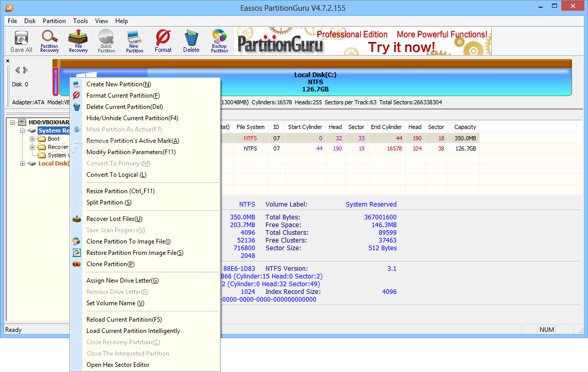This screenshot has width=588, height=372.
Task: Click the File System column header
Action: click(251, 127)
